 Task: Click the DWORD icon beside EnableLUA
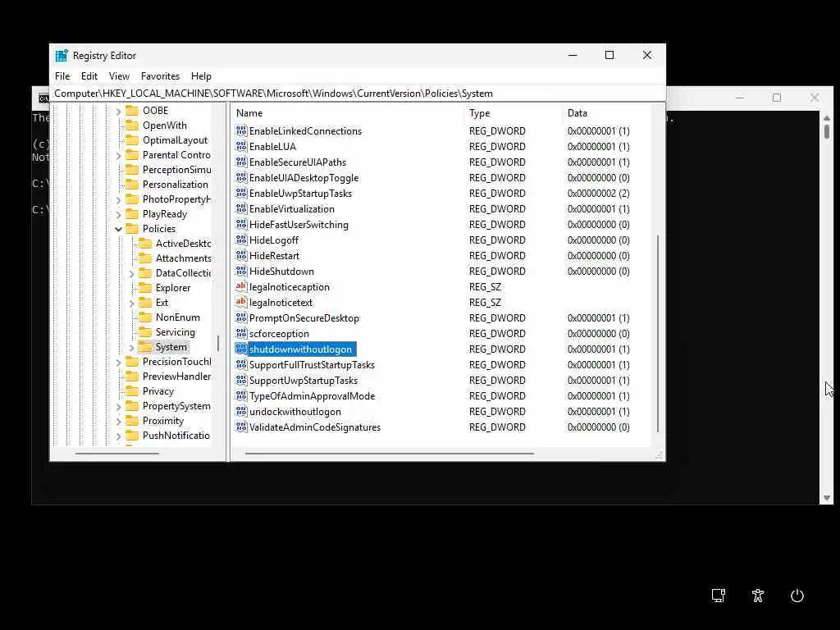241,146
